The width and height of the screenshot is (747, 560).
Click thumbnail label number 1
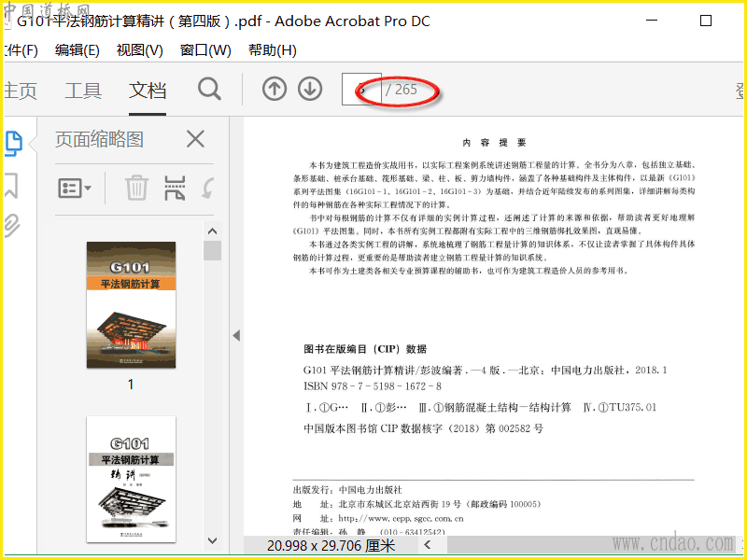click(131, 385)
